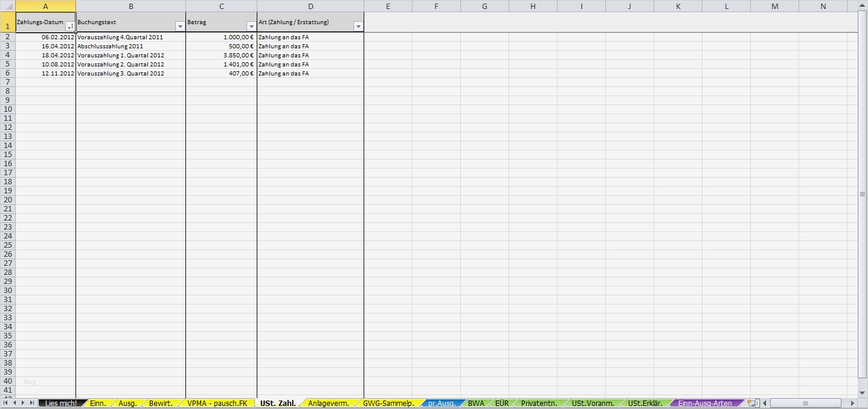The image size is (868, 409).
Task: Open the Buchungstext filter dropdown
Action: pyautogui.click(x=180, y=26)
